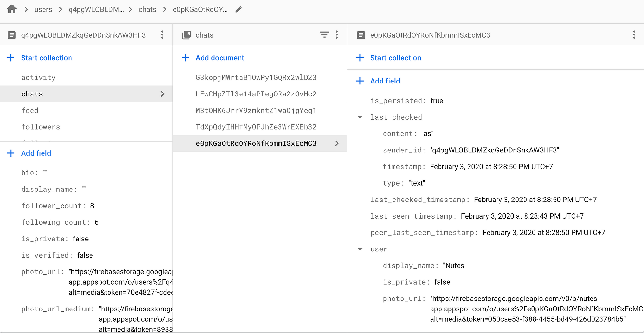Click plus icon for Start collection in right panel

(x=360, y=58)
